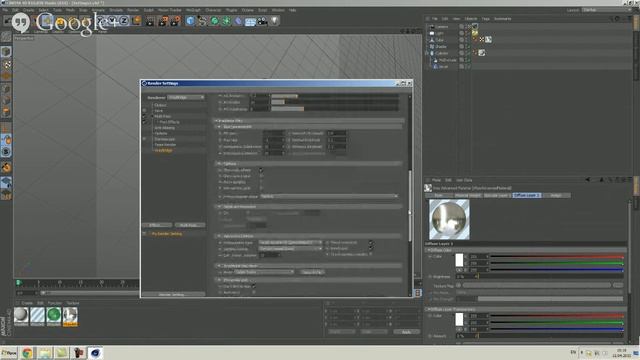This screenshot has height=360, width=640.
Task: Toggle the Stereoscopic checkbox in Render Settings list
Action: [144, 139]
